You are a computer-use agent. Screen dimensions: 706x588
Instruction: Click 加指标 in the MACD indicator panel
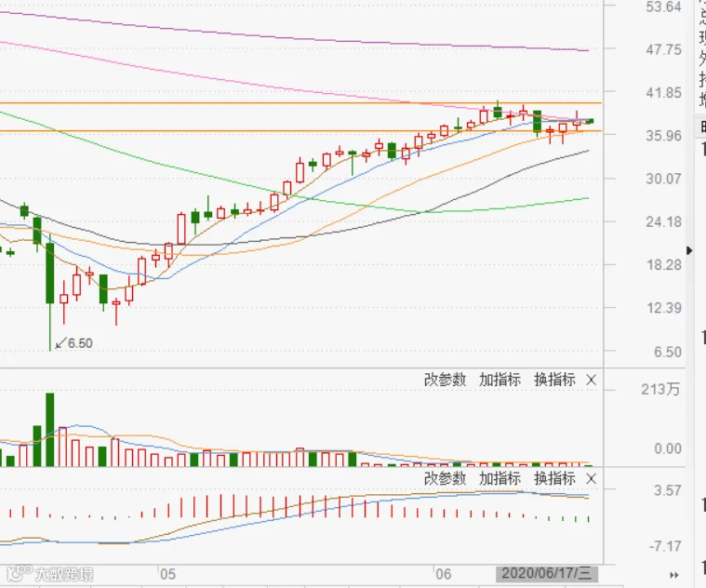(500, 478)
